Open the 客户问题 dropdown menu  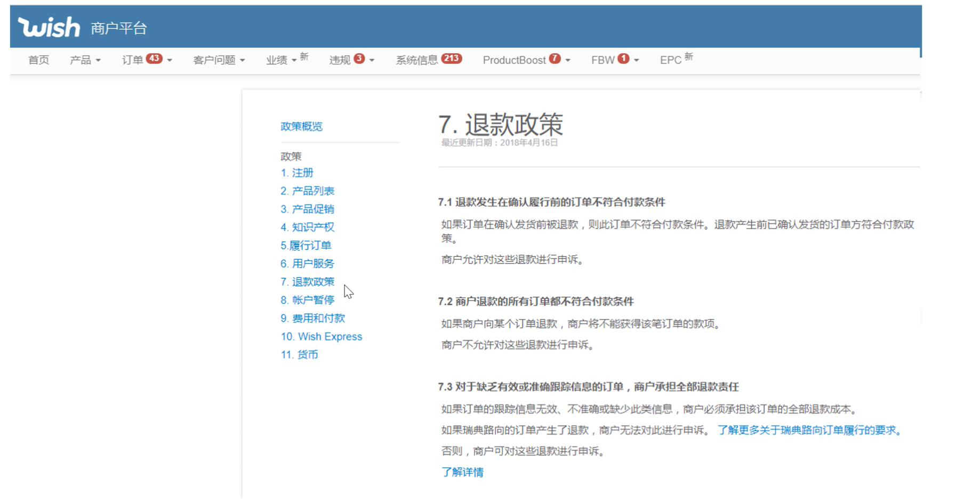pyautogui.click(x=219, y=60)
